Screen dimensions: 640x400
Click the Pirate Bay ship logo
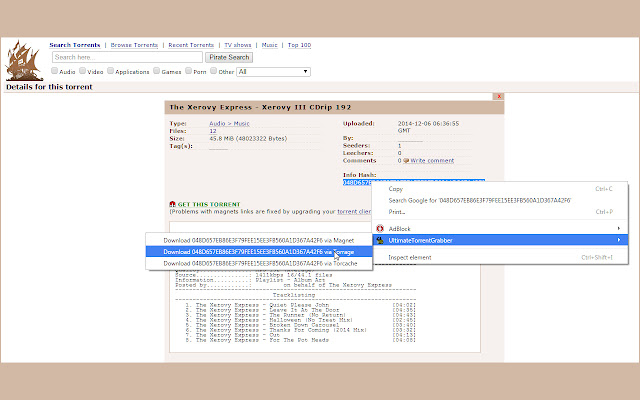[x=24, y=60]
